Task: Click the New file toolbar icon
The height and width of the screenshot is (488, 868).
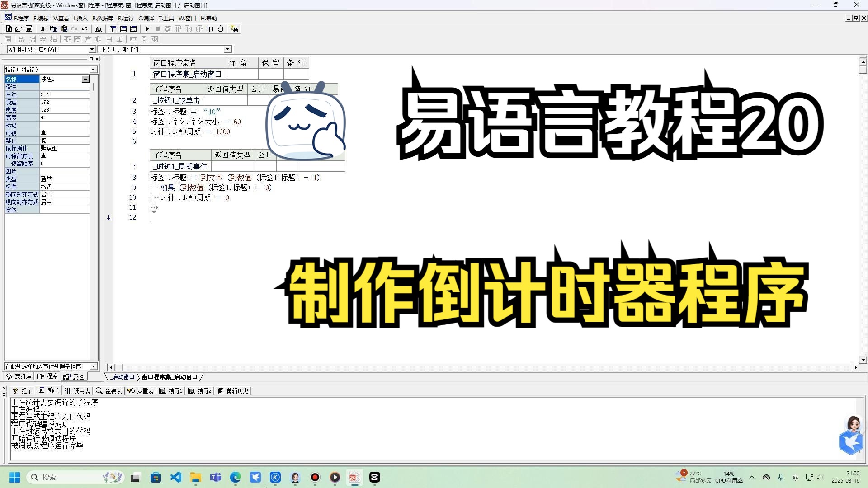Action: [9, 29]
